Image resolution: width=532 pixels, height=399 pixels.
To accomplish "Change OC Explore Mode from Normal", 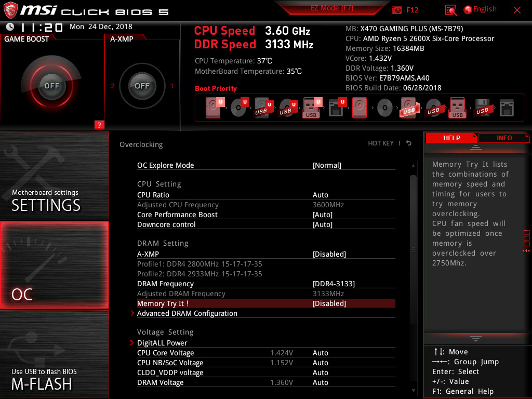I will click(327, 165).
